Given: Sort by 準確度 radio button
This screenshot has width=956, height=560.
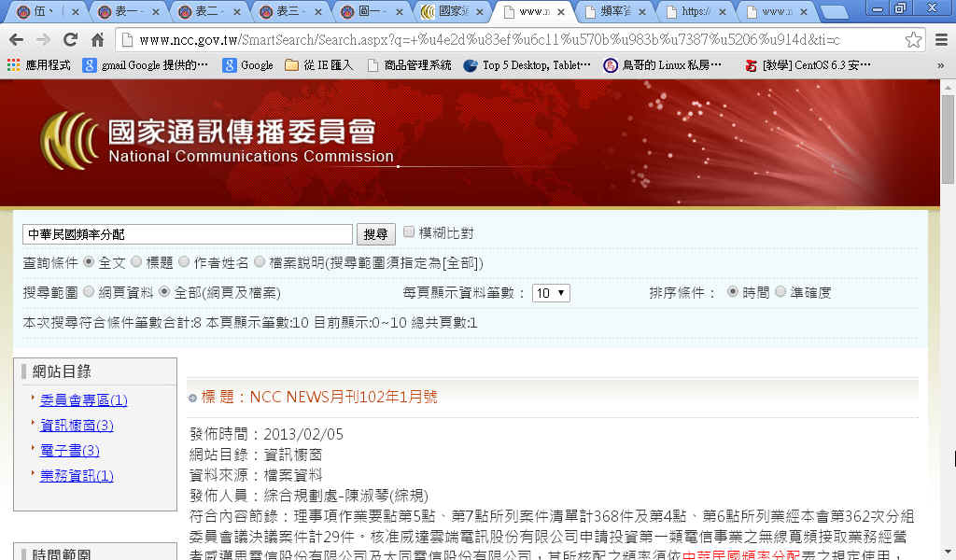Looking at the screenshot, I should coord(780,292).
